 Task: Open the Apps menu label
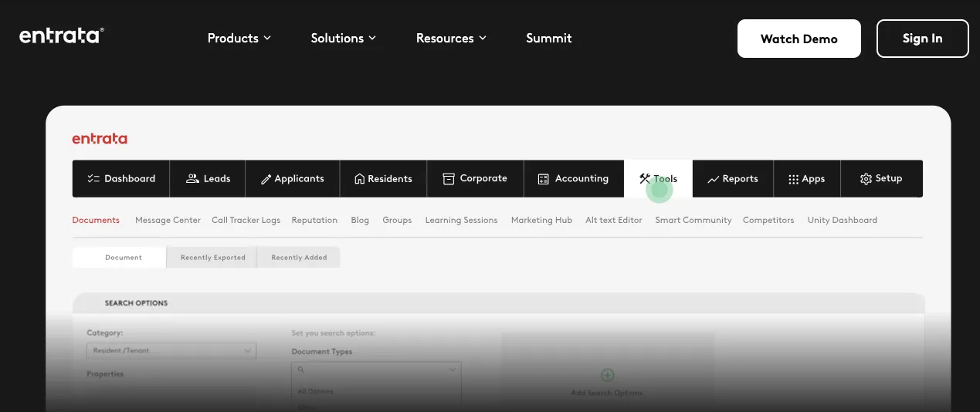click(x=813, y=178)
